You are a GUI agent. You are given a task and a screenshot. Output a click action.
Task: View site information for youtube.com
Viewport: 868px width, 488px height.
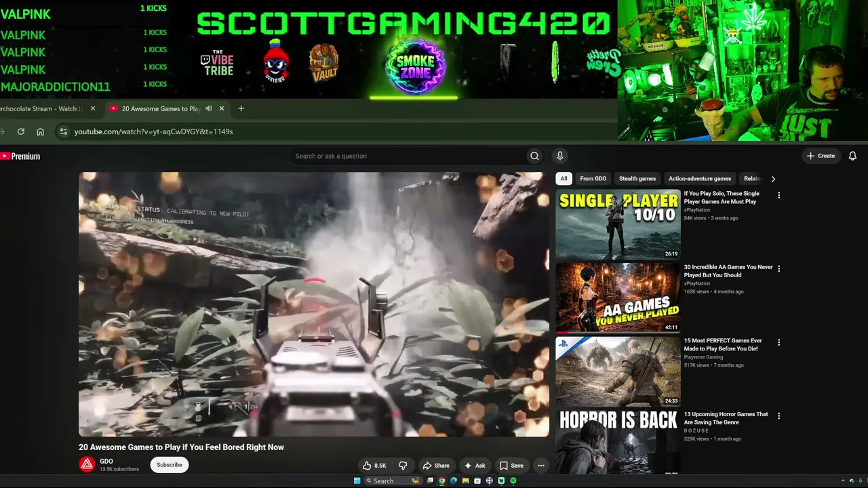tap(63, 131)
